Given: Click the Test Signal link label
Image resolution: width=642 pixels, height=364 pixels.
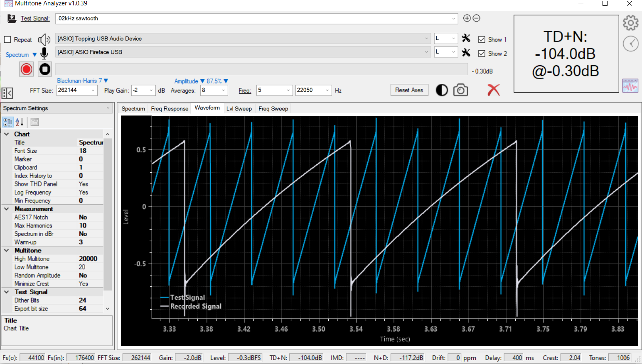Looking at the screenshot, I should click(35, 18).
